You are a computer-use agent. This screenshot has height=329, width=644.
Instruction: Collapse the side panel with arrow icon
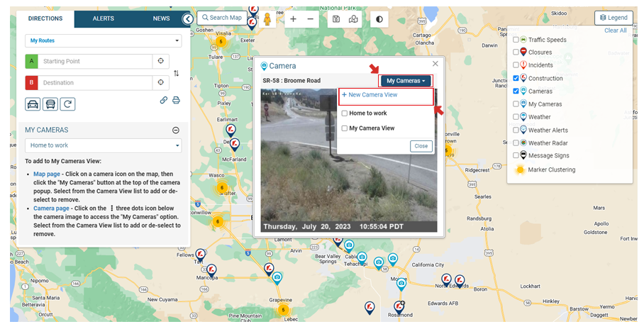(x=188, y=19)
